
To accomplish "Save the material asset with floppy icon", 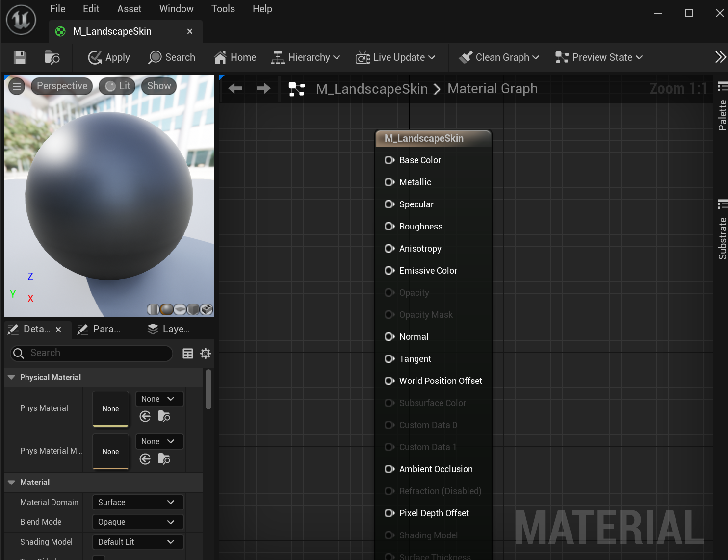I will [20, 57].
